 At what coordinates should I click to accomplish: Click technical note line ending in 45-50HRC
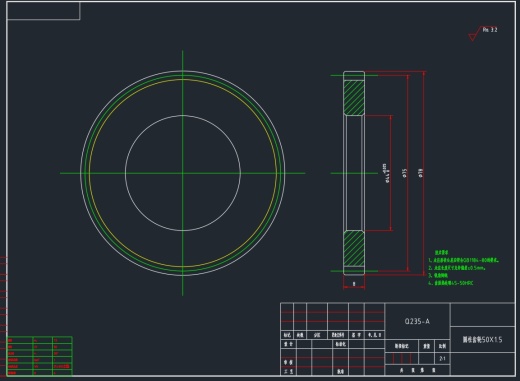point(451,283)
